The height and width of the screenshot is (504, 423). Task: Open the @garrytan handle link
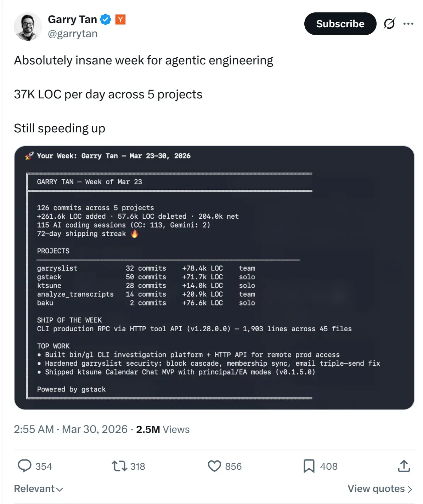click(x=73, y=34)
